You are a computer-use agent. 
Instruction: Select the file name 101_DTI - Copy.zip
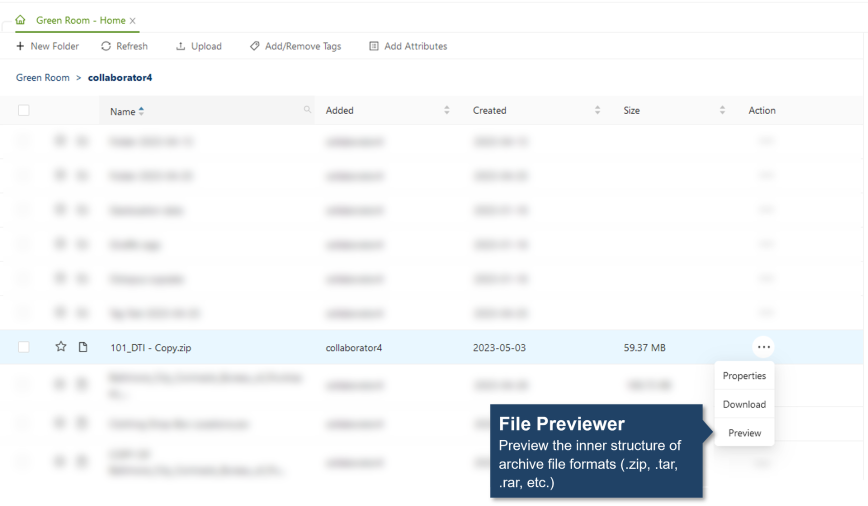click(151, 348)
